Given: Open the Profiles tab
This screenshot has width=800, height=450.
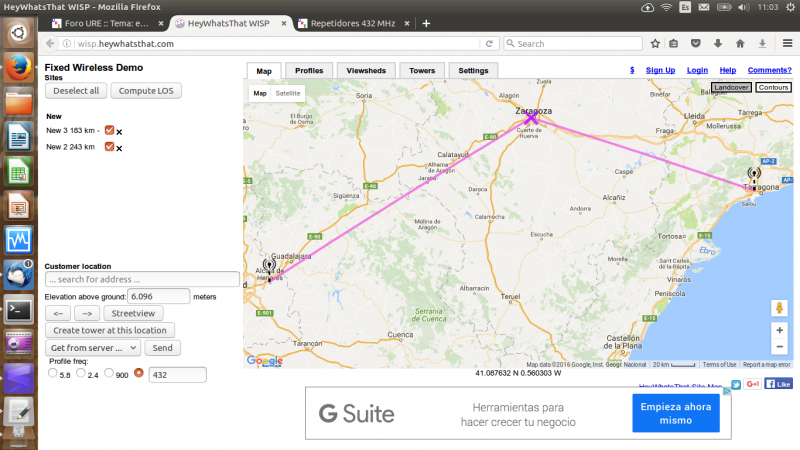Looking at the screenshot, I should 309,71.
